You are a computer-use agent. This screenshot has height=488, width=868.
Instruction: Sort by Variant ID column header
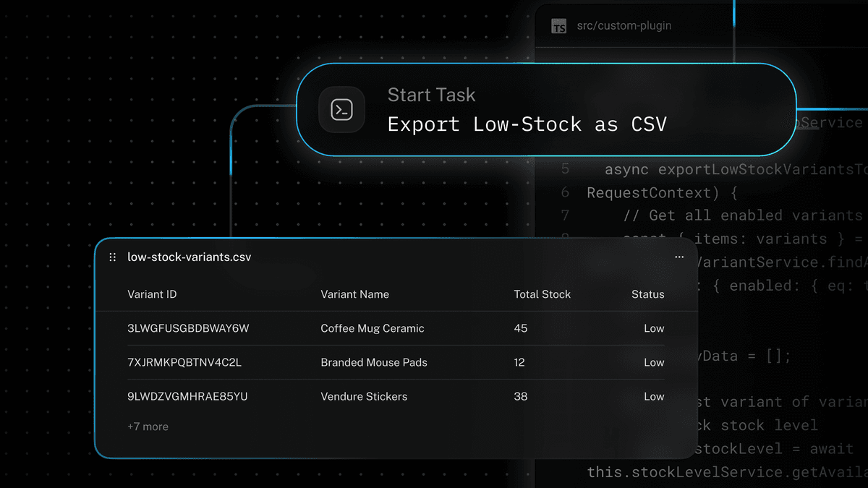(152, 294)
